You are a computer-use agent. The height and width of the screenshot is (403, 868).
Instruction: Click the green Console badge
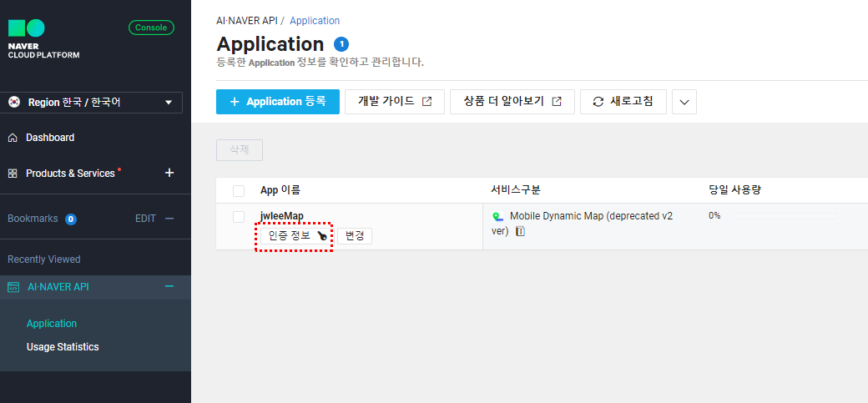tap(151, 28)
